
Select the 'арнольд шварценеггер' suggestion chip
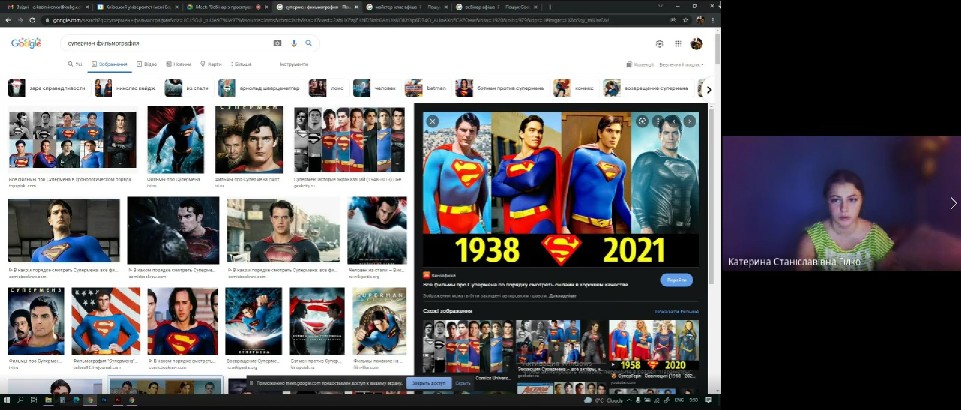pyautogui.click(x=259, y=88)
